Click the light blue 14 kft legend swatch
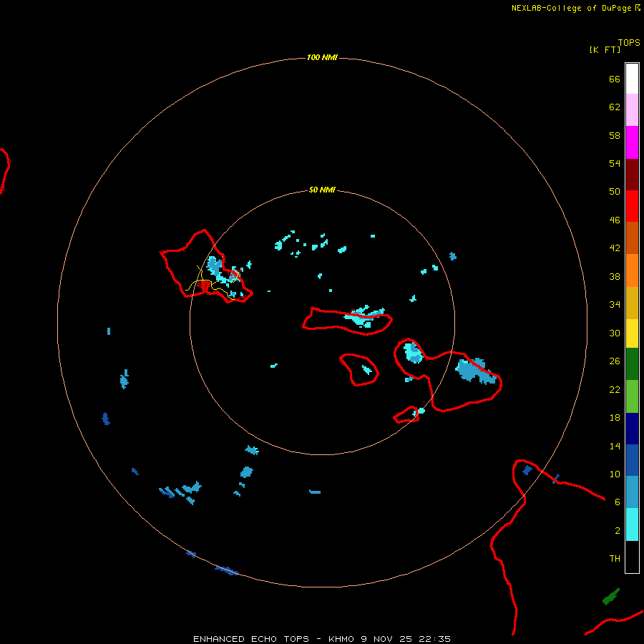 (632, 492)
